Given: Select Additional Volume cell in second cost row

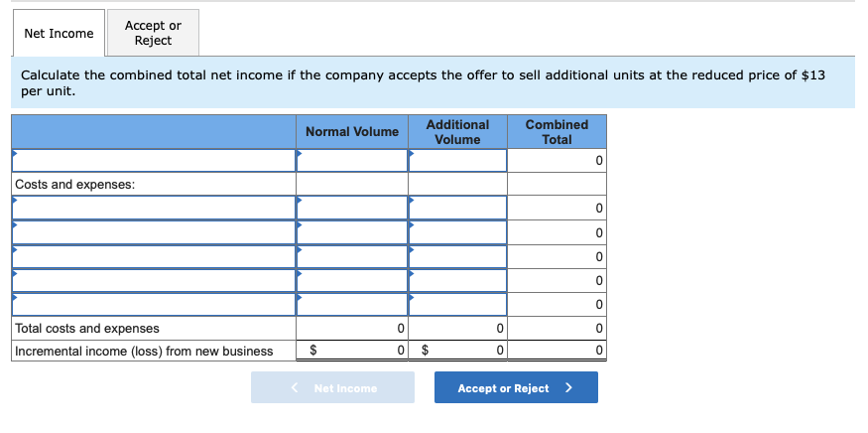Looking at the screenshot, I should point(457,232).
